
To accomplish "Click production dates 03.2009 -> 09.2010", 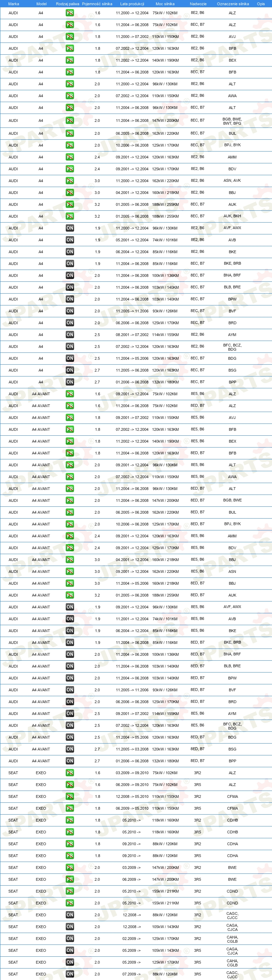I will [132, 773].
